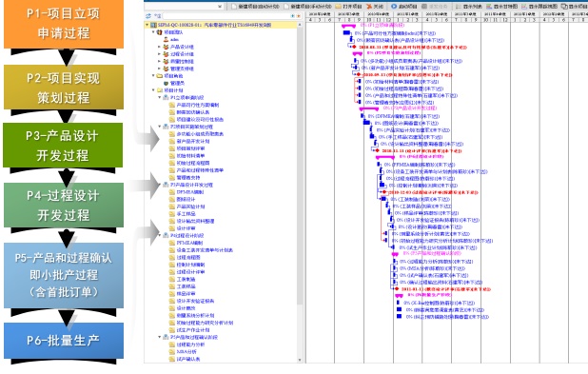The height and width of the screenshot is (374, 588).
Task: Select the 初始过程流程图 task
Action: pyautogui.click(x=189, y=163)
